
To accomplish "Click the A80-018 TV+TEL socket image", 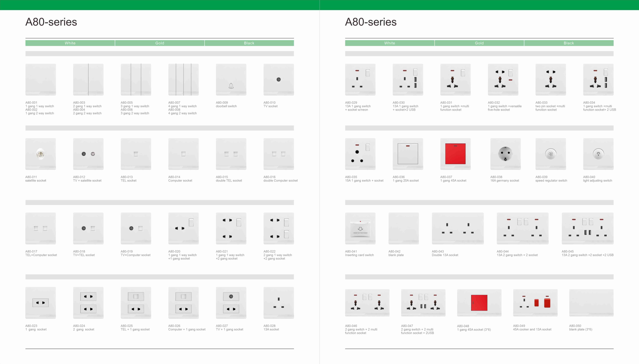I will (88, 229).
